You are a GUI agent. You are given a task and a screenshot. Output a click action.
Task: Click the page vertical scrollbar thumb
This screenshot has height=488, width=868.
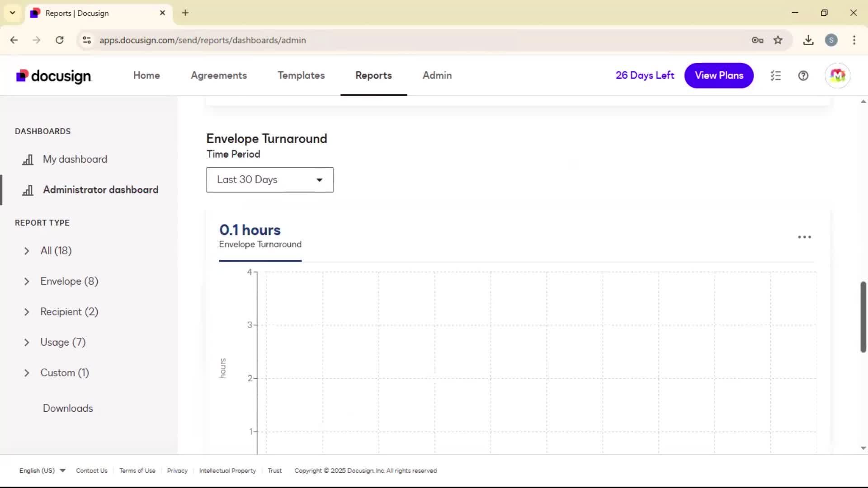point(863,317)
